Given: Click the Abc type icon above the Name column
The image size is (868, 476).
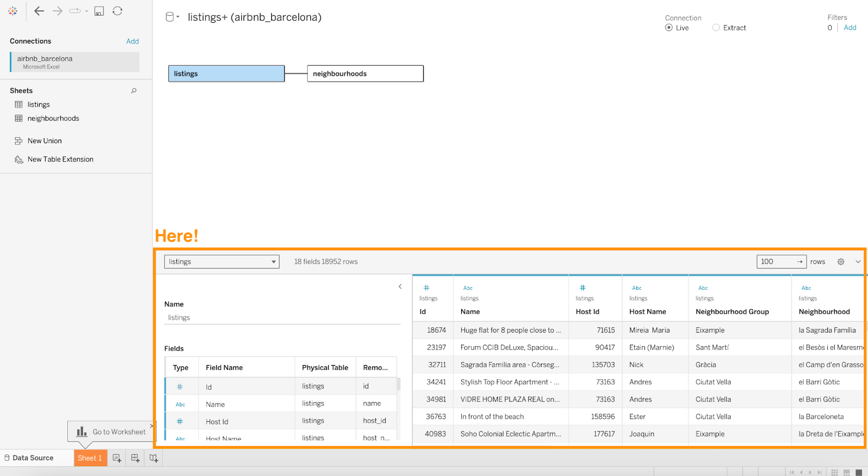Looking at the screenshot, I should pos(468,288).
